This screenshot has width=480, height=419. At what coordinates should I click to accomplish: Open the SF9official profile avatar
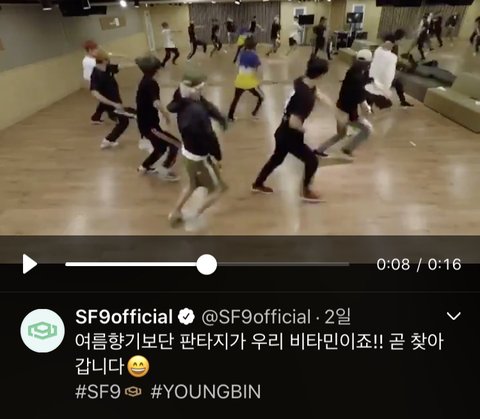[43, 331]
